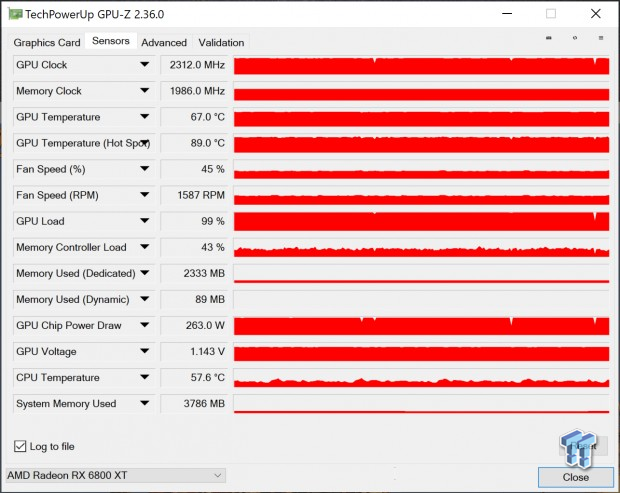Image resolution: width=620 pixels, height=493 pixels.
Task: Expand the GPU Chip Power Draw dropdown
Action: click(145, 325)
